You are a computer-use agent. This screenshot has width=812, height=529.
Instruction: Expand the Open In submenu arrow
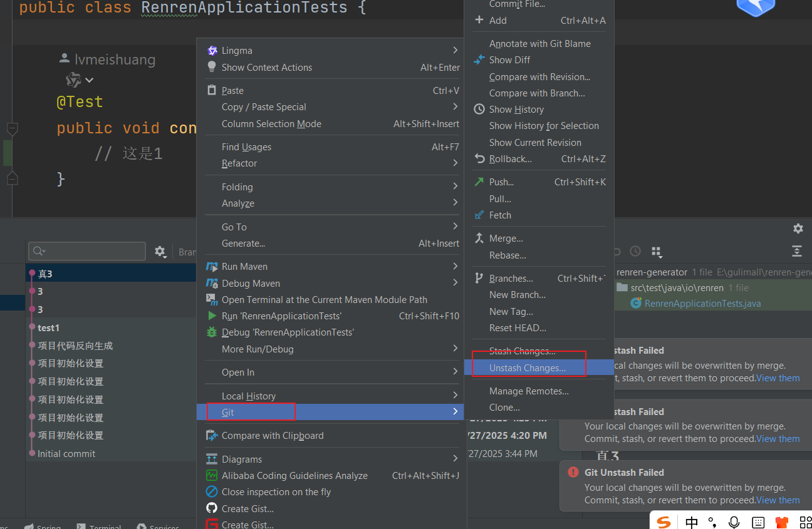[455, 372]
